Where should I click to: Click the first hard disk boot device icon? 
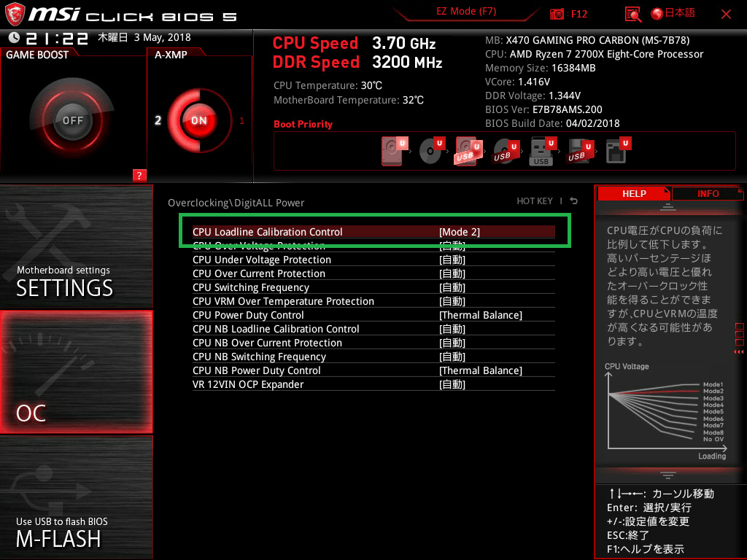coord(395,151)
